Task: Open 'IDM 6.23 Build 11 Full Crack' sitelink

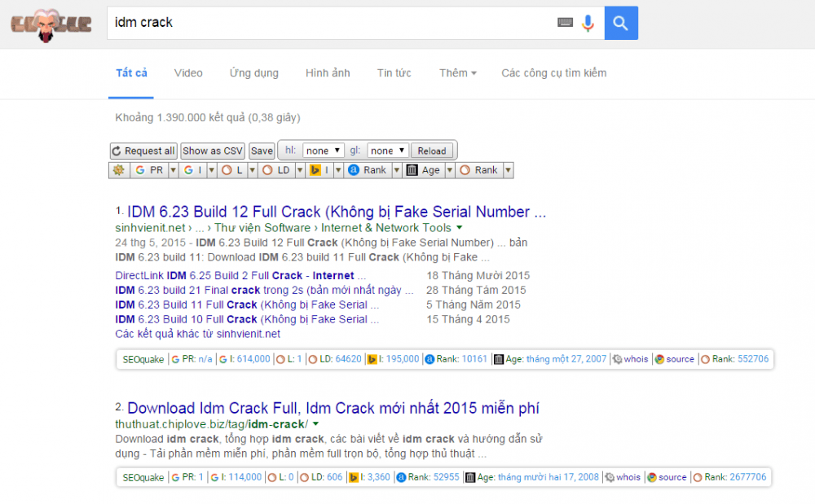Action: pyautogui.click(x=248, y=305)
